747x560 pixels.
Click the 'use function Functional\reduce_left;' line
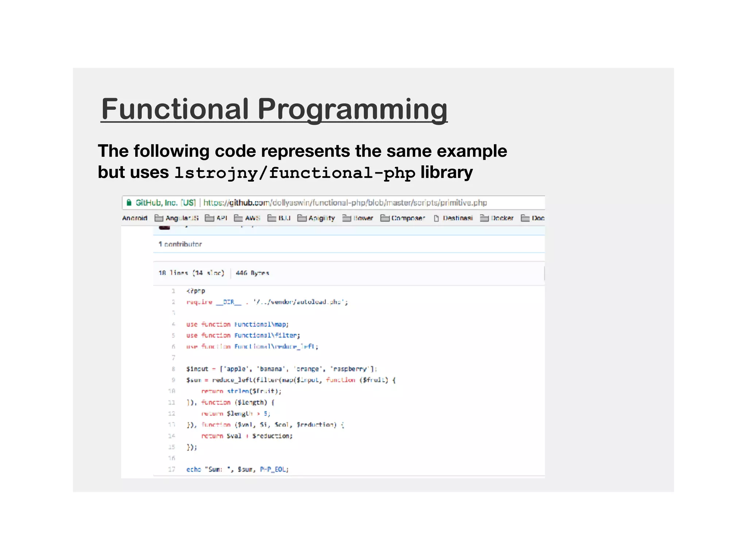252,346
